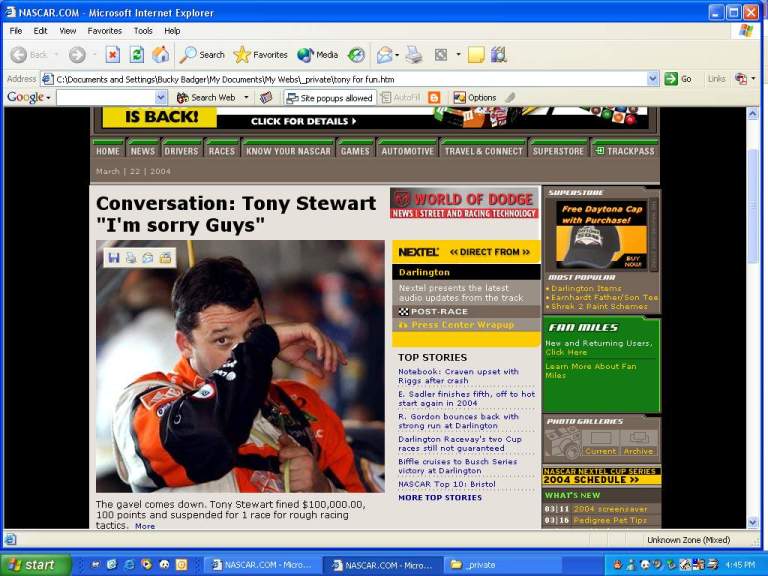
Task: Click the page scrollbar down arrow
Action: [753, 522]
